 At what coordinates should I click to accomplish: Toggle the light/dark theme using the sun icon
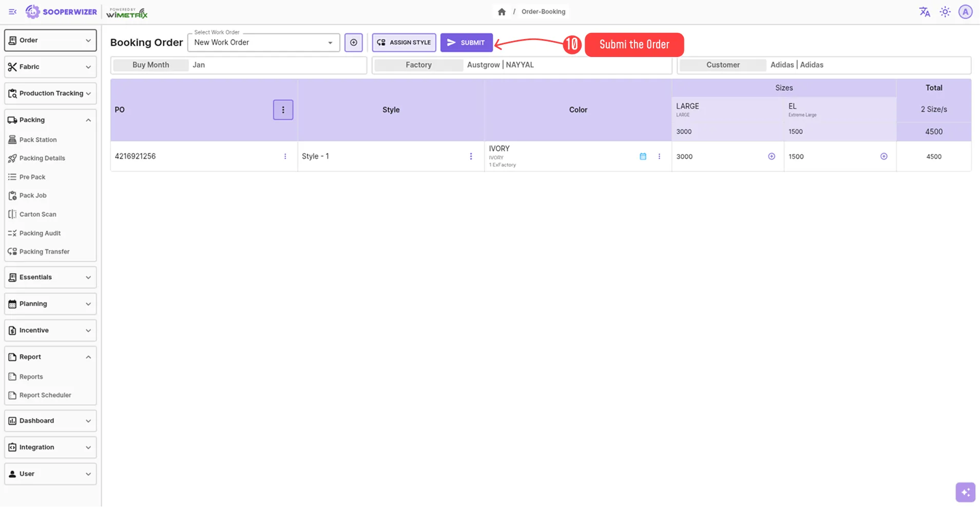[x=945, y=11]
